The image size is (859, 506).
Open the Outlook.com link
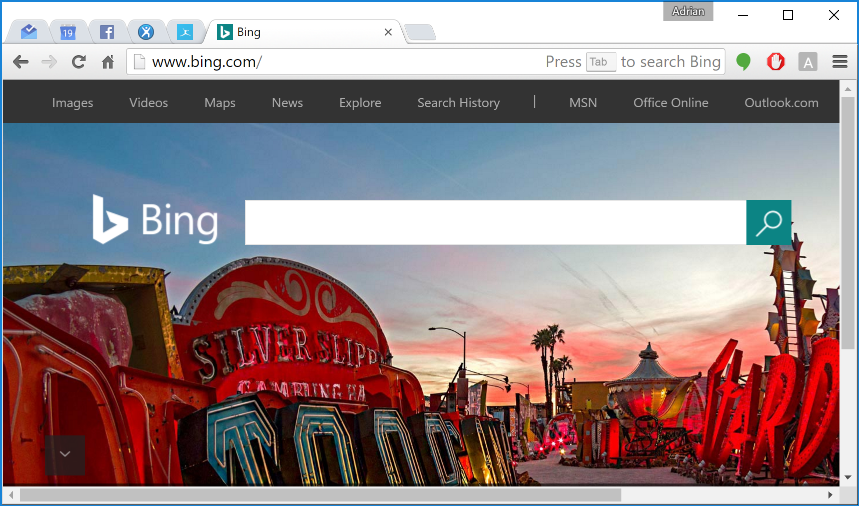(781, 102)
